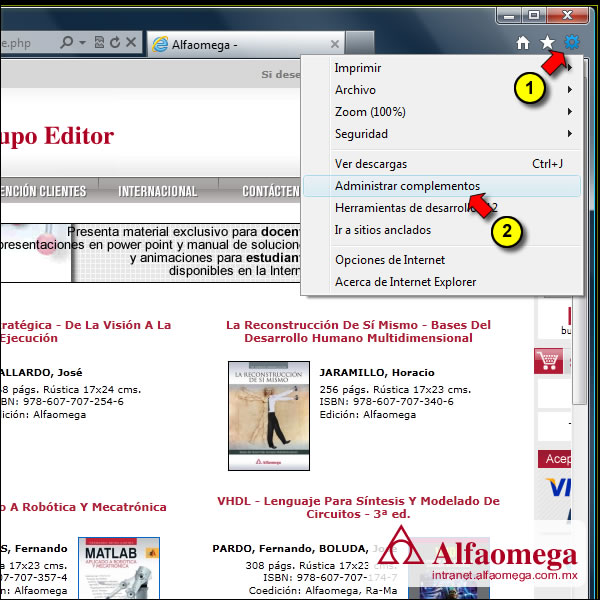Click the Visa logo in the sidebar
Image resolution: width=600 pixels, height=600 pixels.
tap(558, 488)
